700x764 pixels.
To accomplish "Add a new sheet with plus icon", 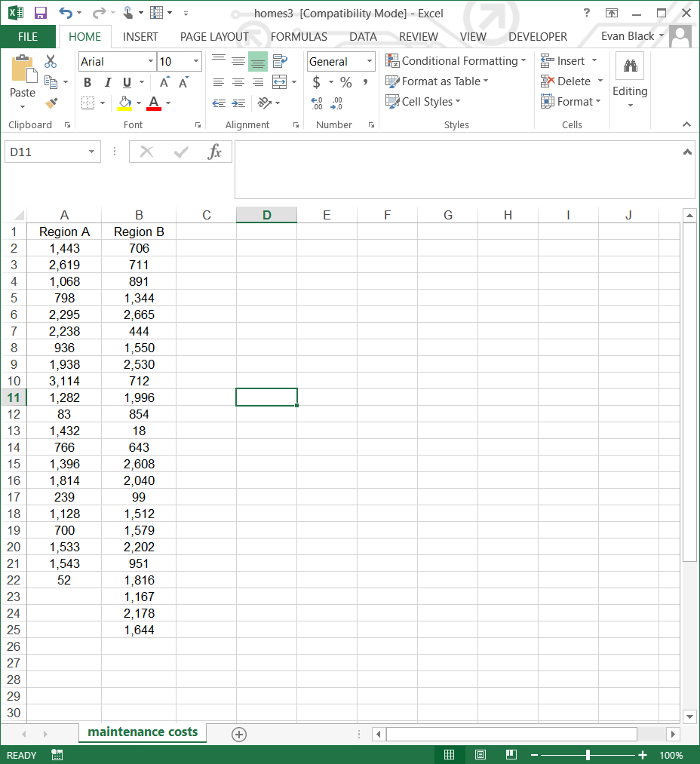I will tap(239, 734).
